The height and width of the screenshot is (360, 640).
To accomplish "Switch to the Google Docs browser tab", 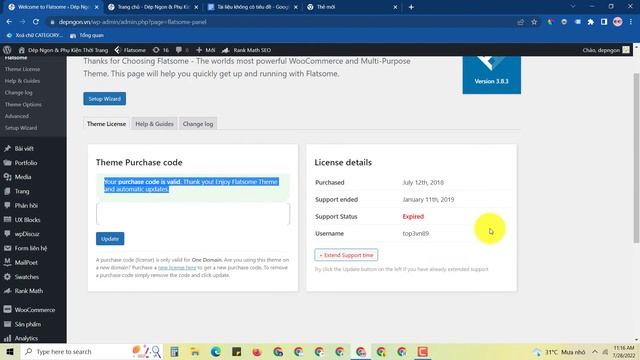I will 252,7.
